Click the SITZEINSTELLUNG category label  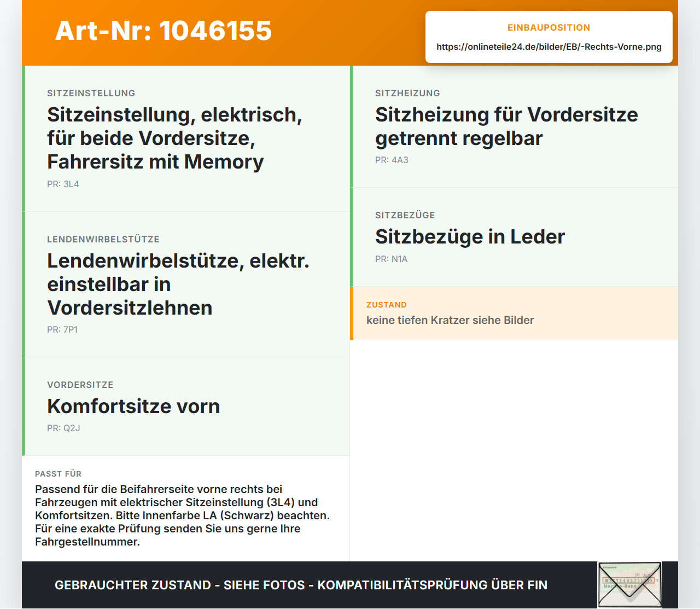(x=91, y=94)
